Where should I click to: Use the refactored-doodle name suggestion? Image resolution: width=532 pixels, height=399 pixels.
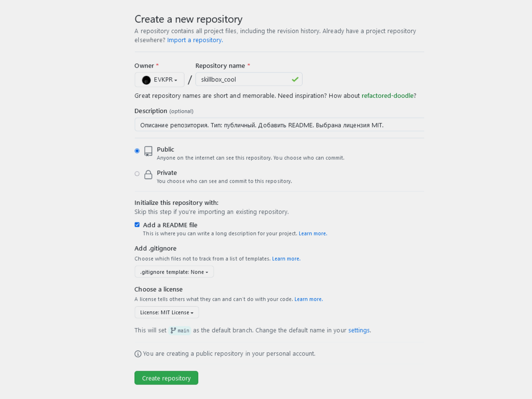coord(387,96)
